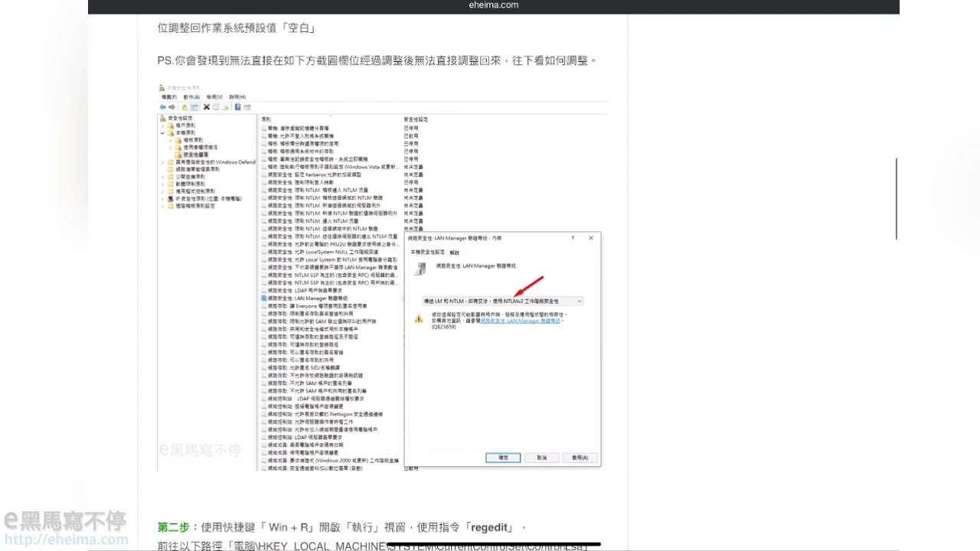Click the Up one level toolbar icon
Image resolution: width=980 pixels, height=551 pixels.
pyautogui.click(x=185, y=107)
